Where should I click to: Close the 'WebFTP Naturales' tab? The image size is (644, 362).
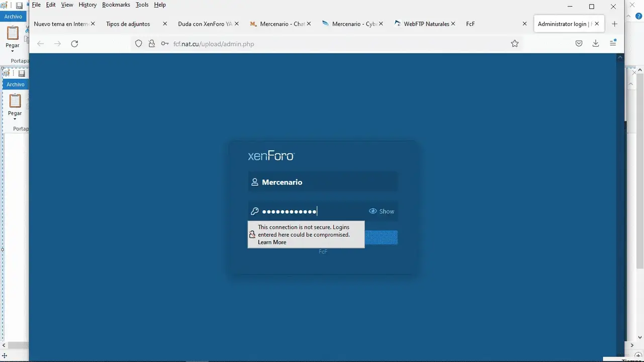[452, 24]
